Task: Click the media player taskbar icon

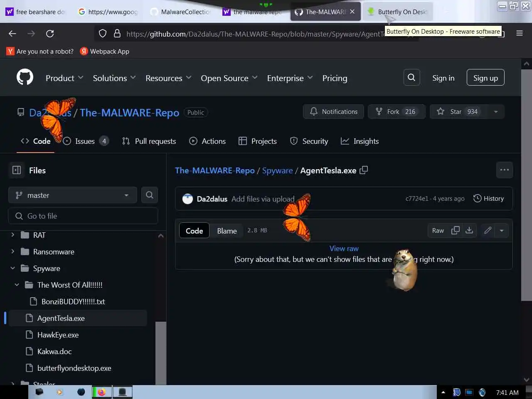Action: coord(60,392)
